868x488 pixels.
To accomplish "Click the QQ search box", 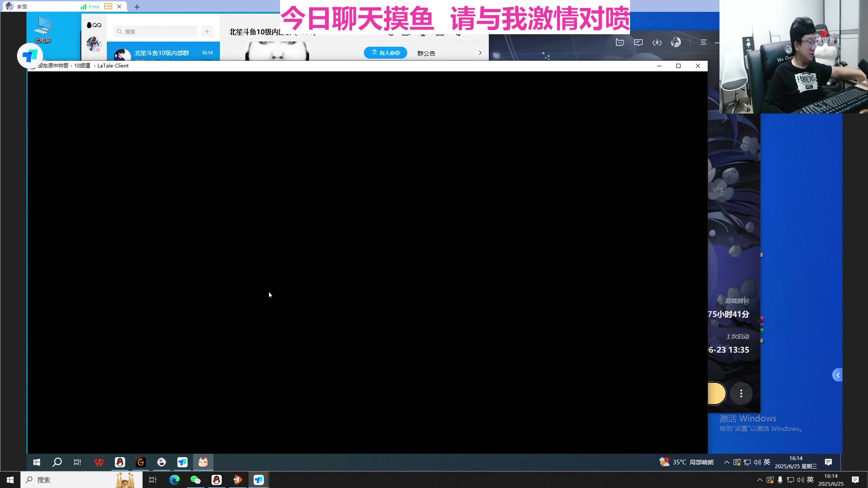I will pos(156,32).
